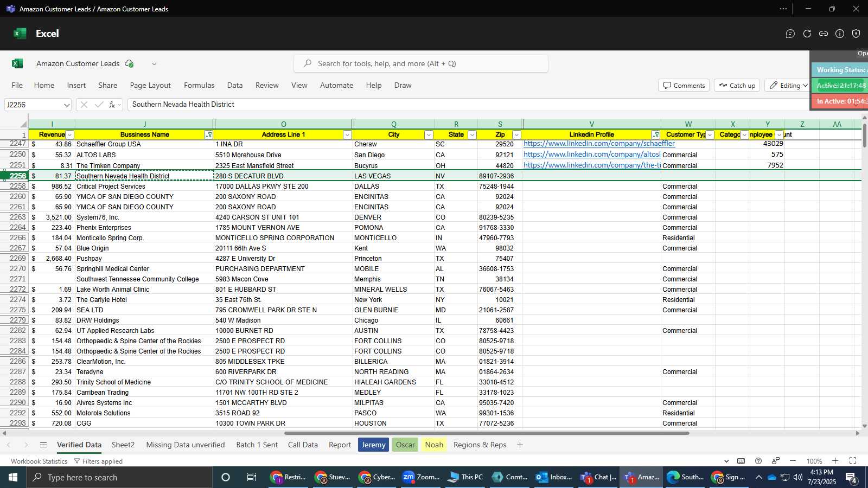Click the reload icon in Teams header

pos(807,34)
